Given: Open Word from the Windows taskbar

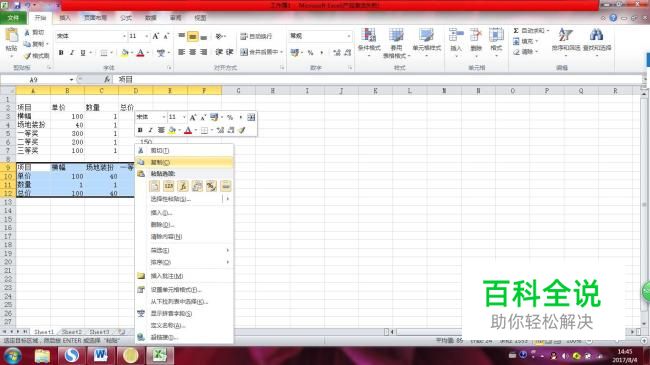Looking at the screenshot, I should 101,355.
